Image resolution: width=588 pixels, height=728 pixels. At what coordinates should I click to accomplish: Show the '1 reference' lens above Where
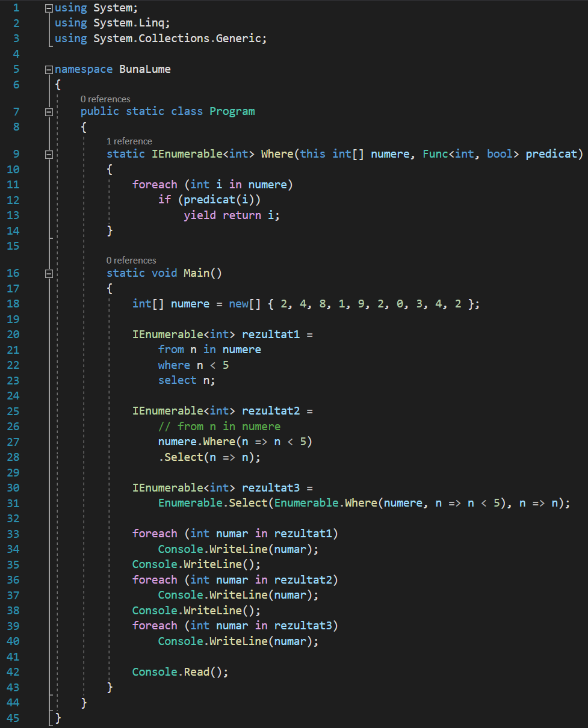129,141
